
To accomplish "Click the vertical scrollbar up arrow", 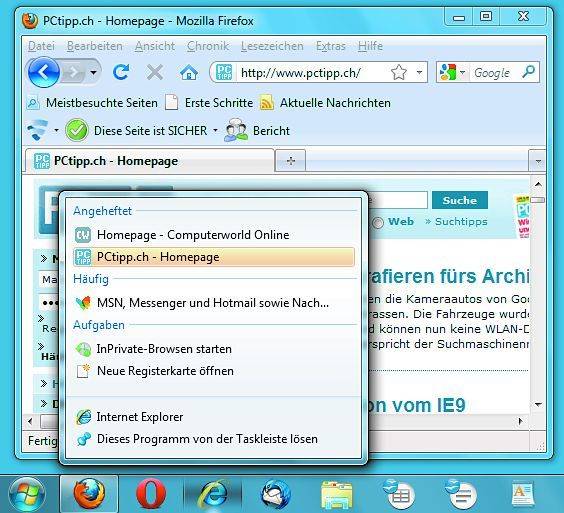I will pyautogui.click(x=538, y=185).
